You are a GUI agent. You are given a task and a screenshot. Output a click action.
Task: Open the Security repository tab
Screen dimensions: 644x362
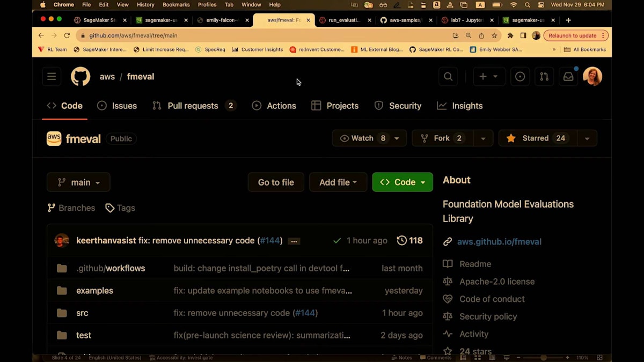pyautogui.click(x=398, y=106)
